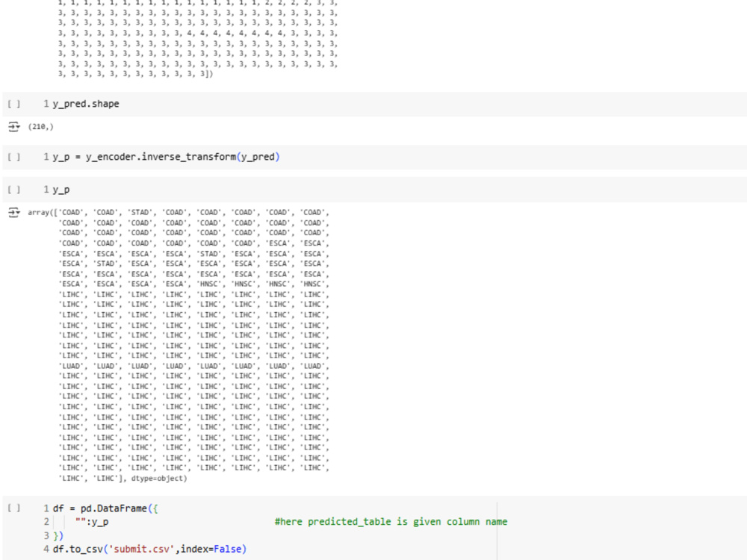
Task: Click the y_p = y_encoder.inverse_transform code line
Action: (166, 157)
